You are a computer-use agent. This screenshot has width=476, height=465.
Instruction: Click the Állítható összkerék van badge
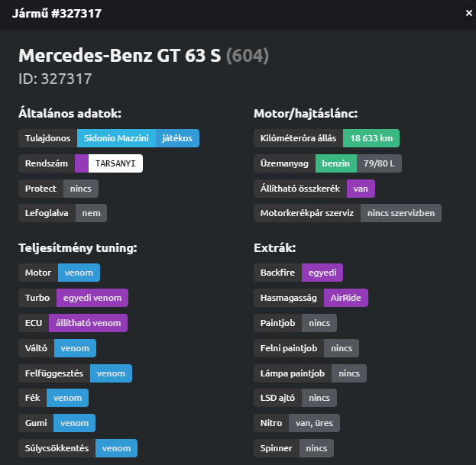pos(361,189)
